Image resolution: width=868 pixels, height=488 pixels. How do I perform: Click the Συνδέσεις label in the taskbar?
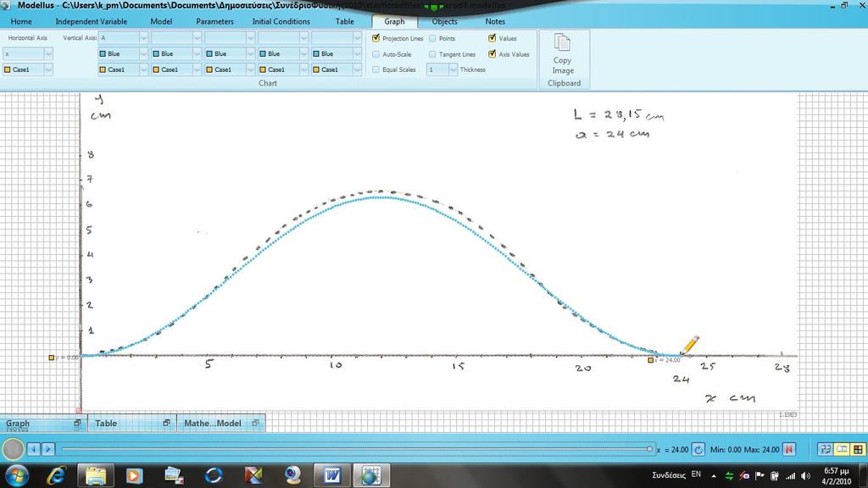click(x=668, y=474)
